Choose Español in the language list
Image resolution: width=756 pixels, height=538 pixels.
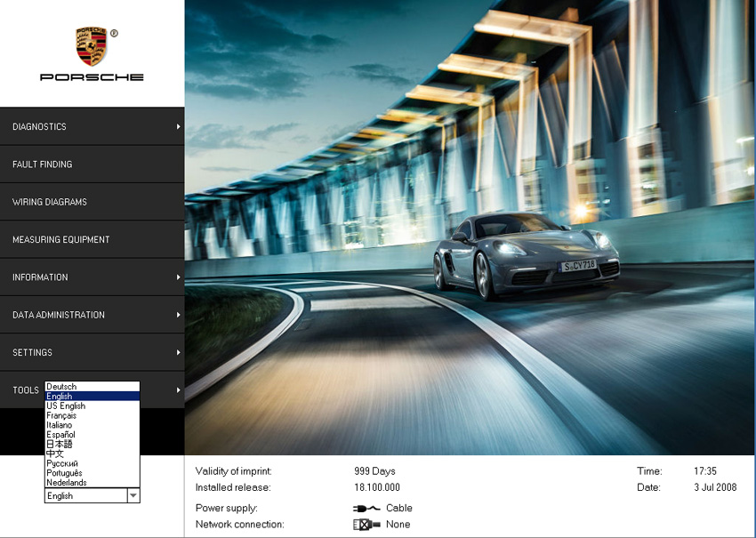pos(92,435)
